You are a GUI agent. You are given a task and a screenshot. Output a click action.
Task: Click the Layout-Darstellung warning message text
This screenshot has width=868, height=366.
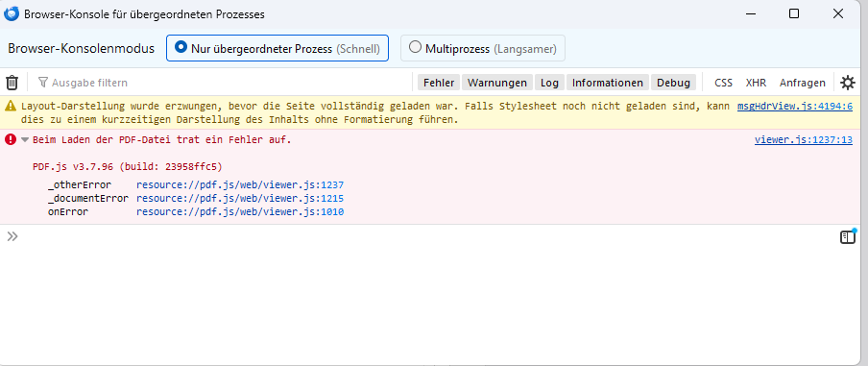374,112
